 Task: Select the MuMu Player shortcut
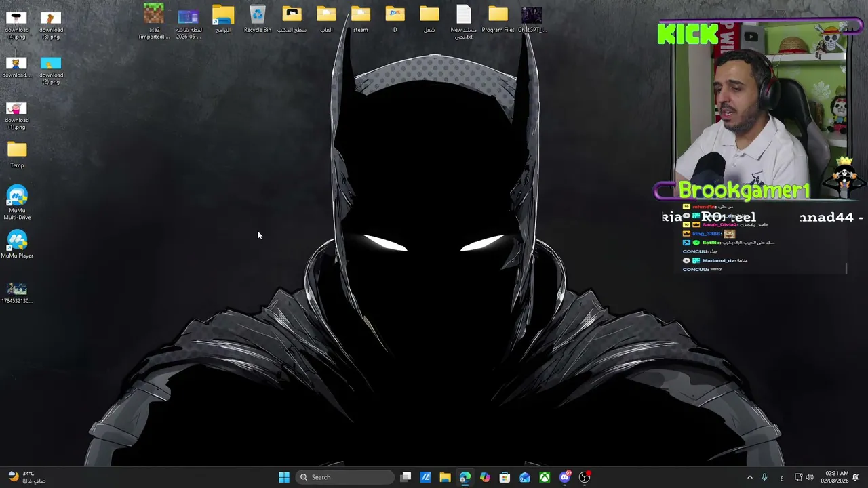[17, 245]
